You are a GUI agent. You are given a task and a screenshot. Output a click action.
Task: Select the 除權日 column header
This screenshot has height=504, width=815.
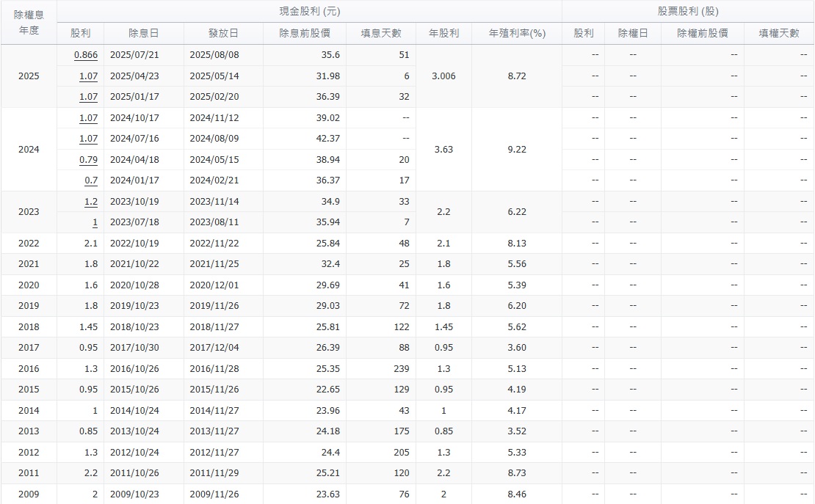[x=633, y=33]
